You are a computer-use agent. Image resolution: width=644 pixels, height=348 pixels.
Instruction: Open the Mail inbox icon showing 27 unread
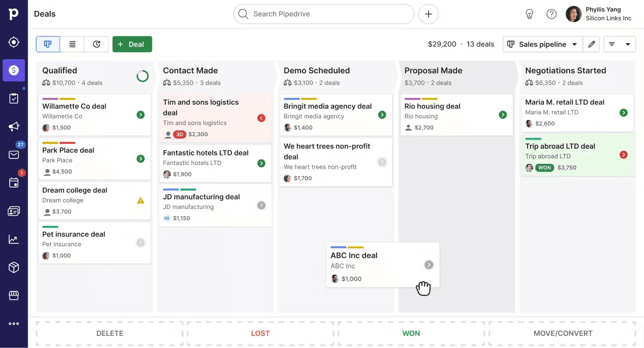[14, 154]
